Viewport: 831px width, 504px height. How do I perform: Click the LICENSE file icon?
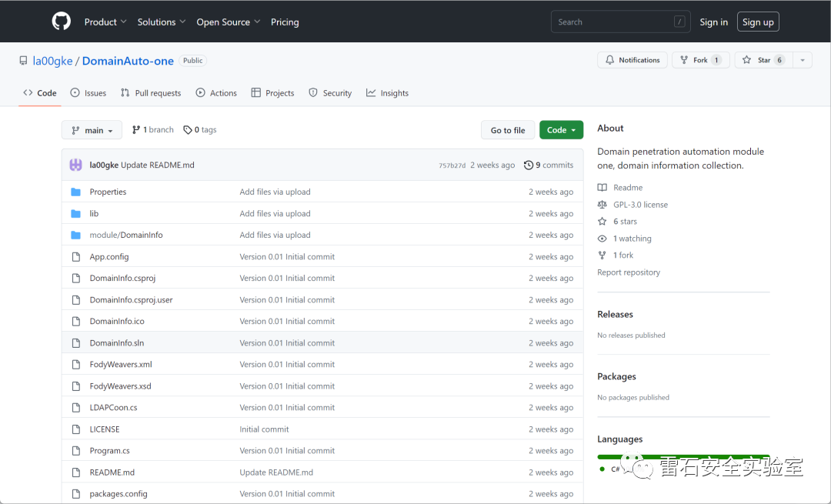75,429
